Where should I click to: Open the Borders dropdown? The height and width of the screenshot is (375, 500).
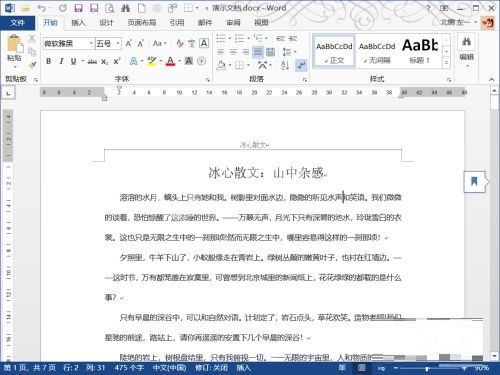(248, 65)
